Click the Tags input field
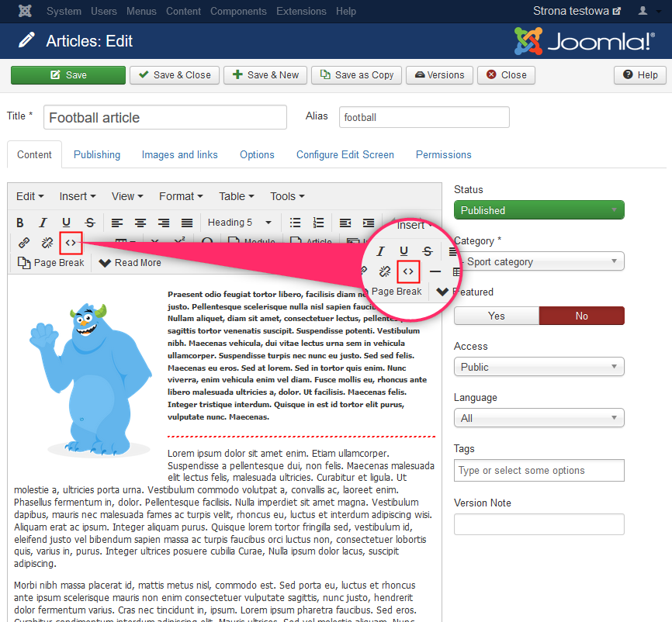 (x=539, y=470)
